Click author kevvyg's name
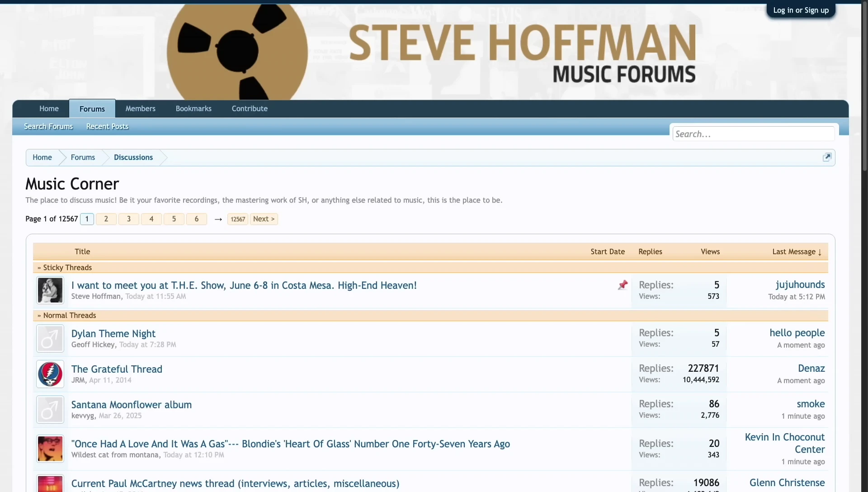The height and width of the screenshot is (492, 868). [83, 416]
